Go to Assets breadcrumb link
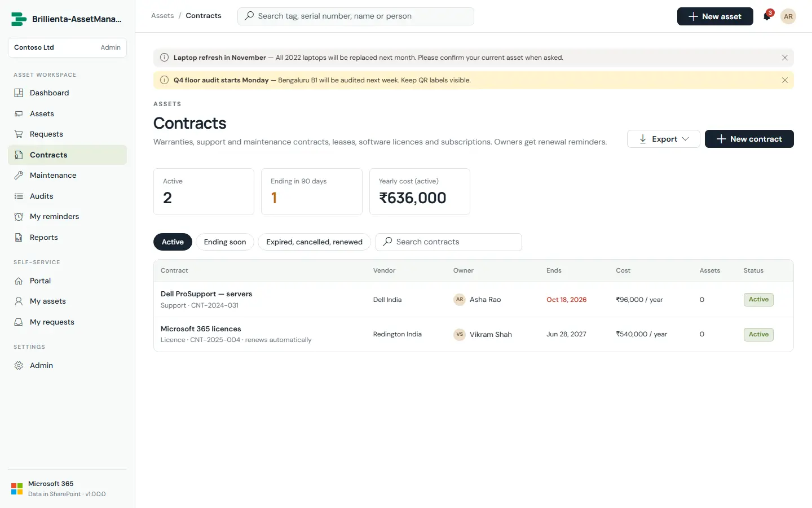 (x=162, y=16)
